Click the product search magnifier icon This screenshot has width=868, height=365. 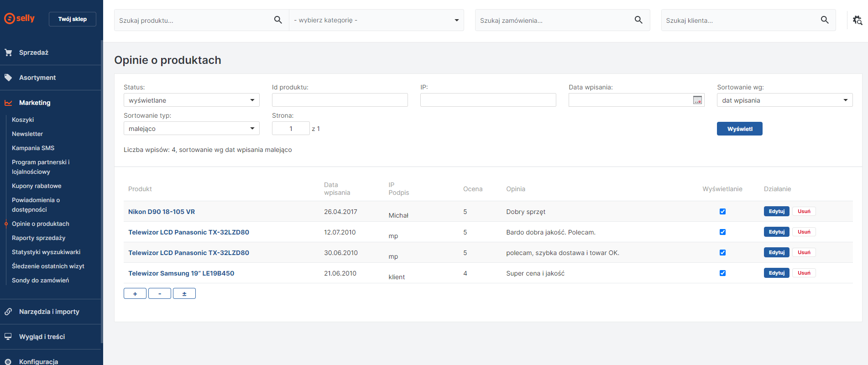(x=277, y=20)
